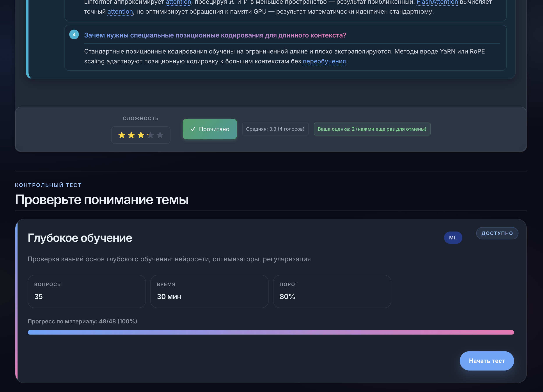Click the ПОРОГ 80% stat card
The height and width of the screenshot is (392, 543).
click(x=332, y=292)
